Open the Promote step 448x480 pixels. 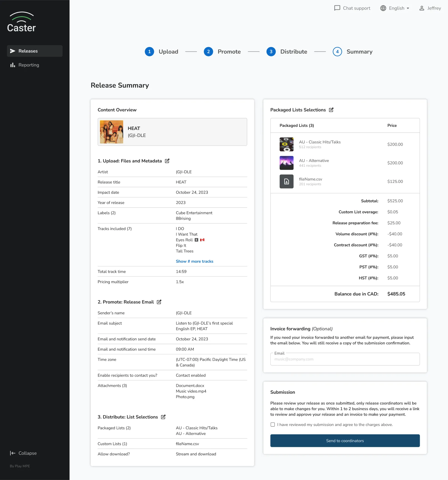[x=223, y=52]
